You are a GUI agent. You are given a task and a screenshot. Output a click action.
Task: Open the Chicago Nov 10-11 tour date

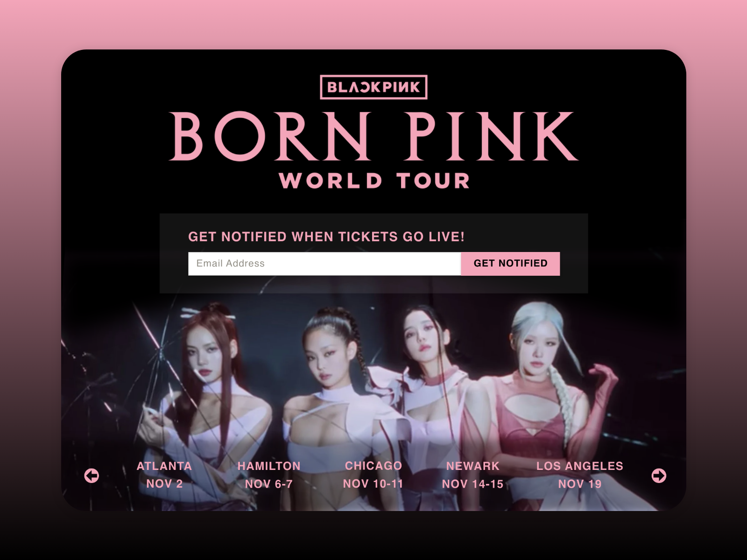click(x=373, y=475)
